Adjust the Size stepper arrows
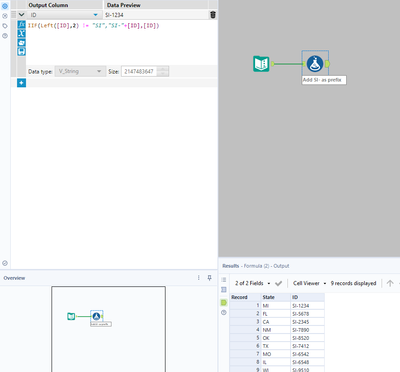 click(163, 71)
